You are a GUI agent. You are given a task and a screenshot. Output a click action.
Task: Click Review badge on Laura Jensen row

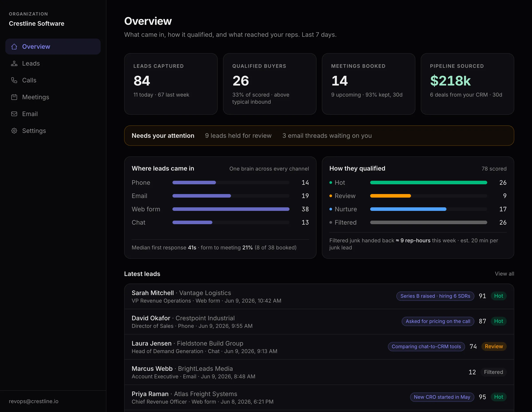494,346
